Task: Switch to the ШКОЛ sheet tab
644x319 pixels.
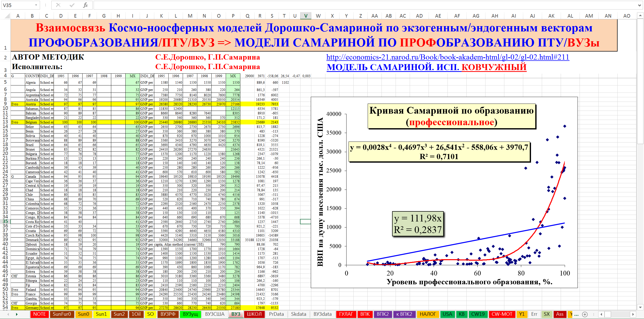Action: 254,314
